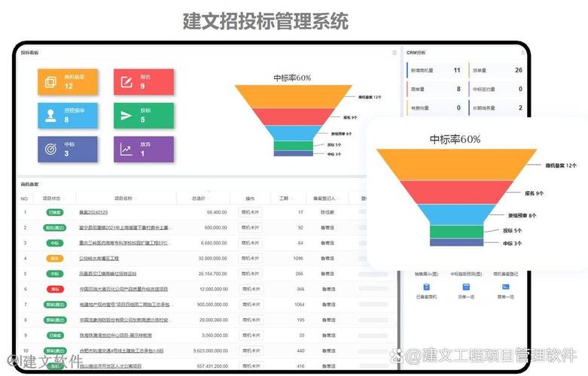Click the total cost cell 657,431,200.00
This screenshot has height=376, width=588.
click(212, 366)
